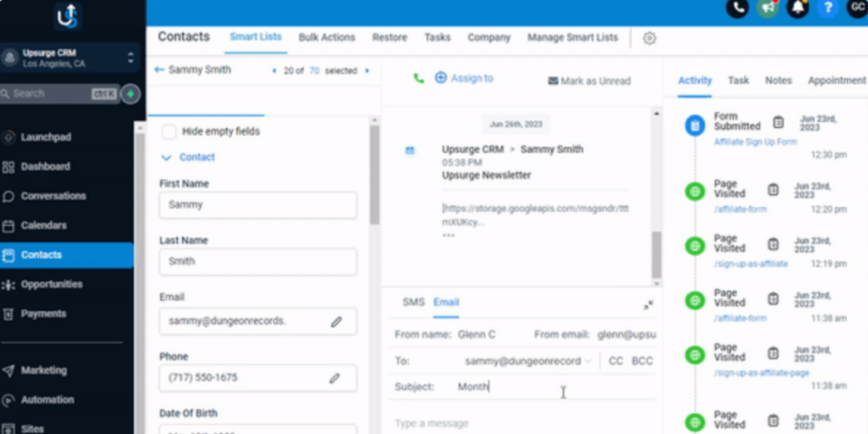Image resolution: width=868 pixels, height=434 pixels.
Task: Click the sidebar Search box
Action: click(x=59, y=94)
